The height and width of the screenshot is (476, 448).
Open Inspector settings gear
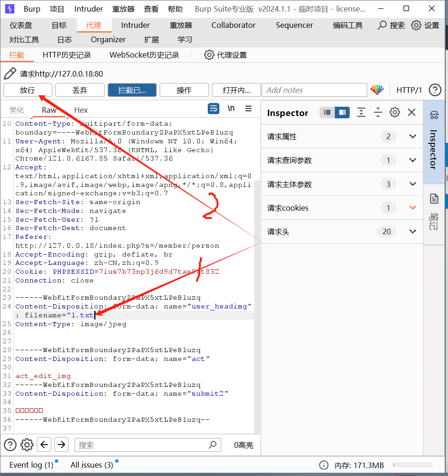click(395, 112)
